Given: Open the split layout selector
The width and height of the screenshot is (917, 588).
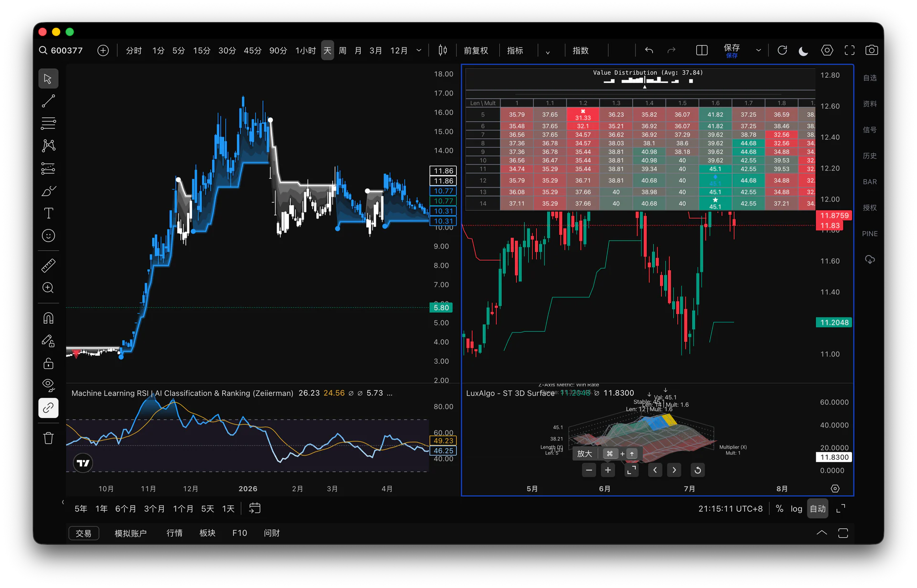Looking at the screenshot, I should click(702, 51).
